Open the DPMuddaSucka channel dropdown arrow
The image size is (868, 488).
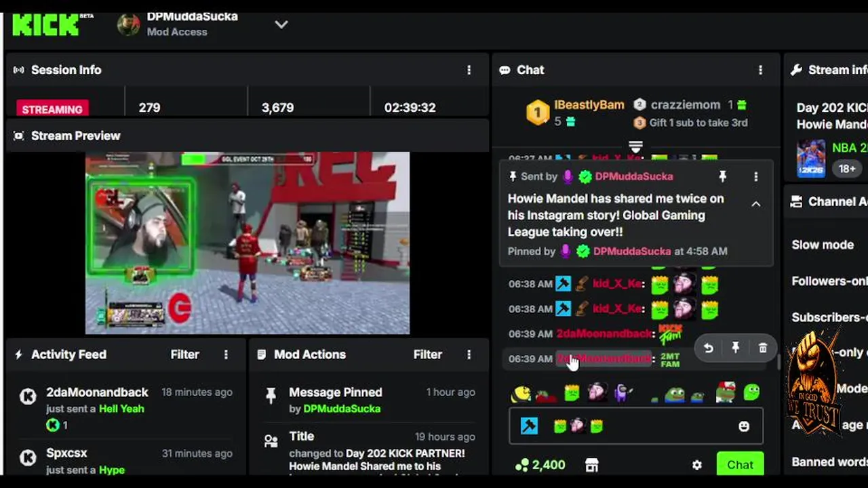click(x=281, y=24)
